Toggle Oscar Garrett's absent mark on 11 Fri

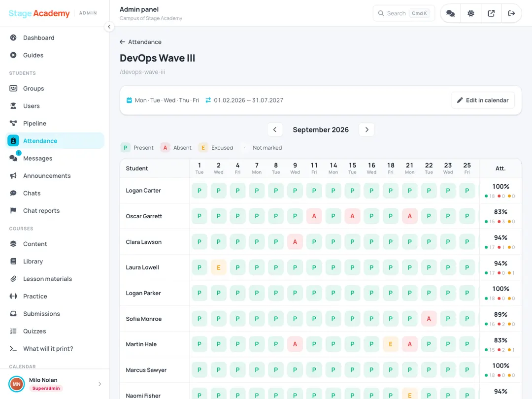click(314, 216)
